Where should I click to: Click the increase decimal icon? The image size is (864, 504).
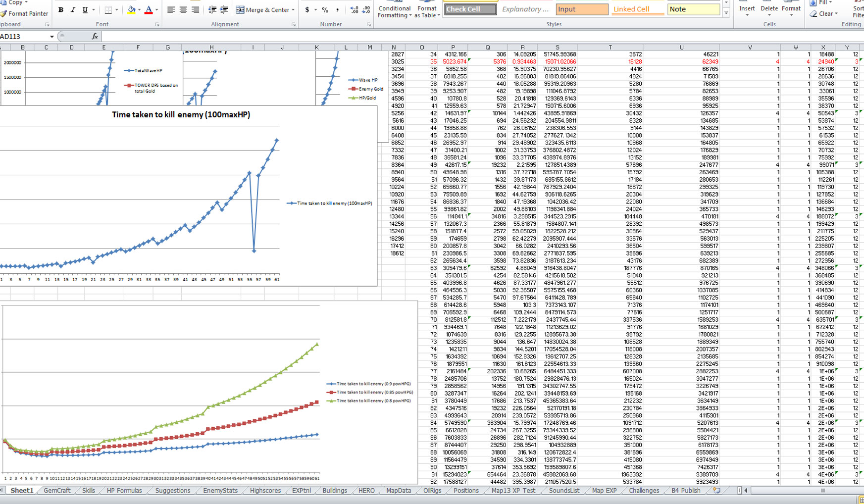(x=354, y=10)
